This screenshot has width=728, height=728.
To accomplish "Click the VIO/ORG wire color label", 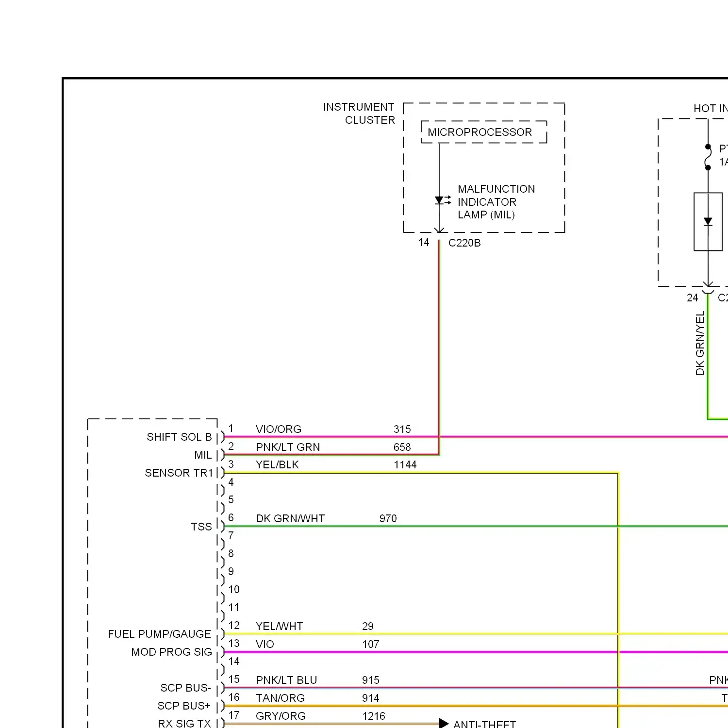I will [279, 429].
